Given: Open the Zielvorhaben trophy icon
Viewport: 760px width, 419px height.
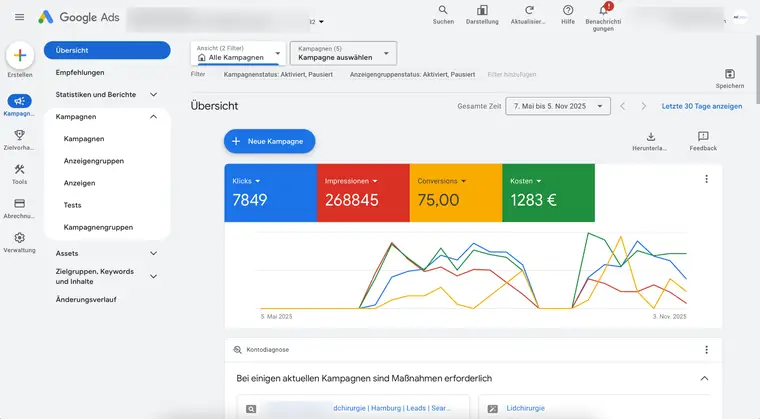Looking at the screenshot, I should point(19,135).
